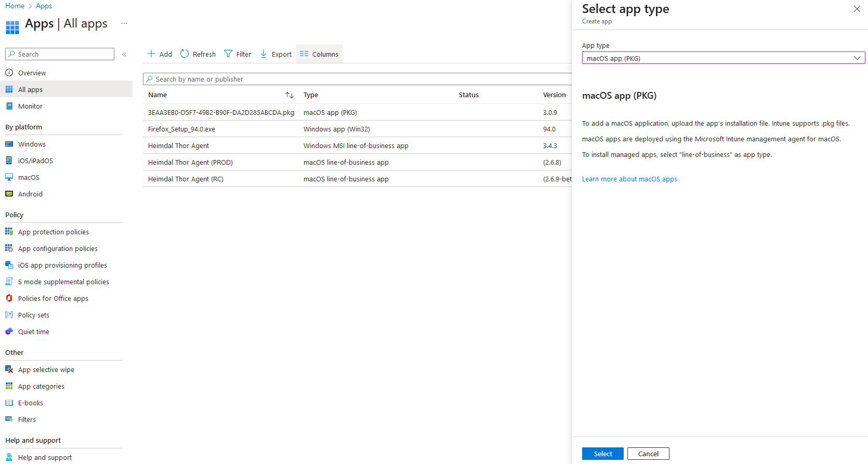Screen dimensions: 868x464
Task: Click the Monitor icon in sidebar
Action: coord(9,106)
